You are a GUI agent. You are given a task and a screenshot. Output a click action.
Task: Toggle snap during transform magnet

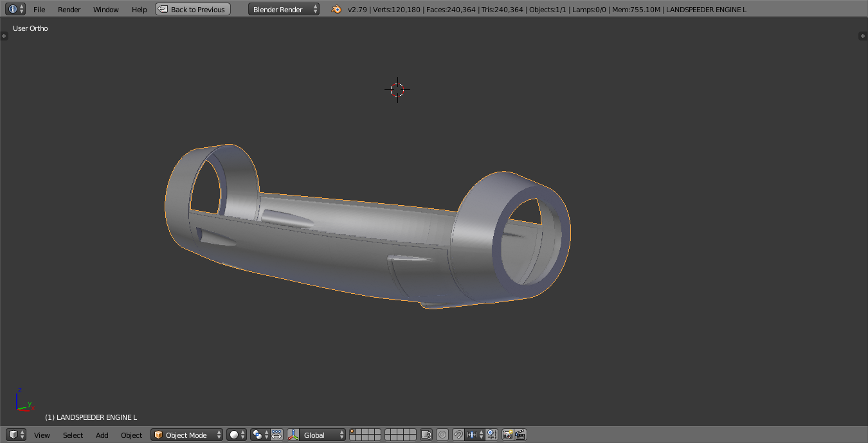point(458,435)
